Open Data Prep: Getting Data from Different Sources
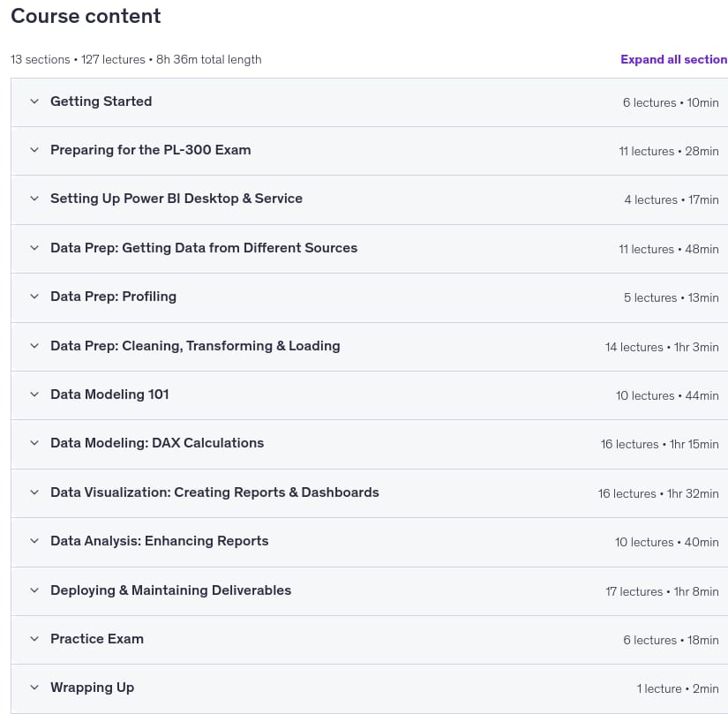 [204, 248]
